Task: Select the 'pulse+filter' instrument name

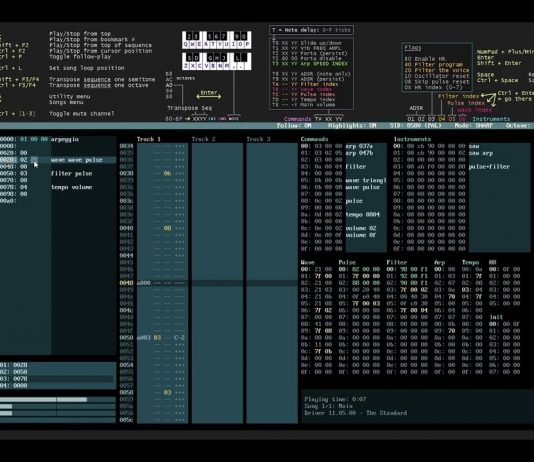Action: (x=489, y=166)
